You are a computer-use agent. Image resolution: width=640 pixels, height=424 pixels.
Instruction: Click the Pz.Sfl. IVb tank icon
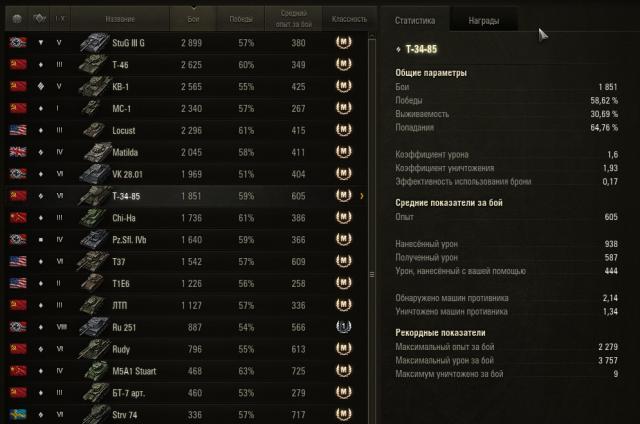(97, 239)
